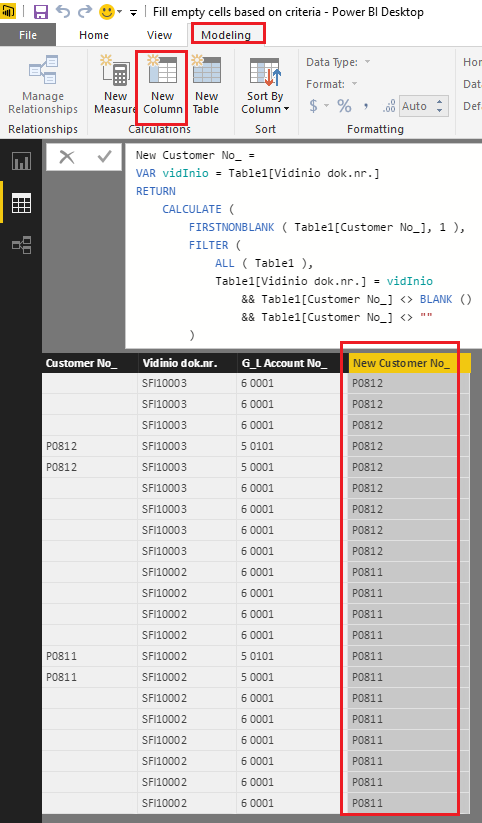This screenshot has height=823, width=482.
Task: Click in the DAX formula editor
Action: (303, 245)
